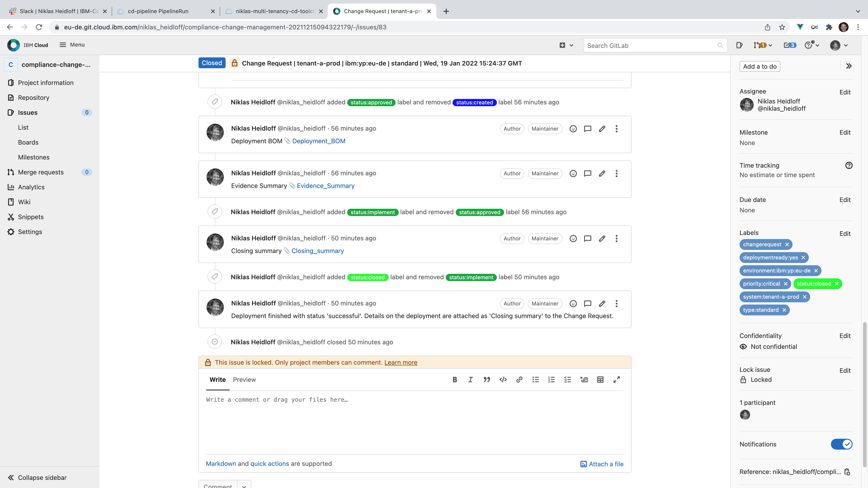Open Merge requests in left sidebar
This screenshot has width=868, height=488.
[x=40, y=172]
